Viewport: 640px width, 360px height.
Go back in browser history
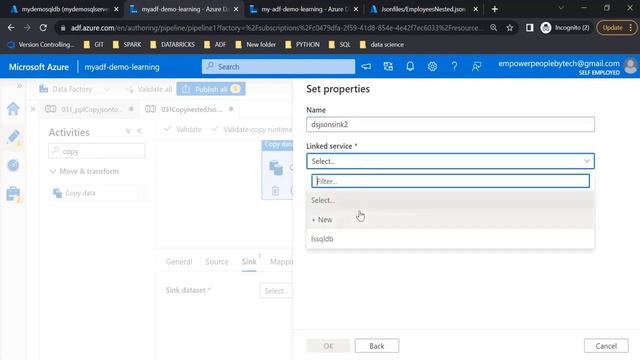point(11,28)
